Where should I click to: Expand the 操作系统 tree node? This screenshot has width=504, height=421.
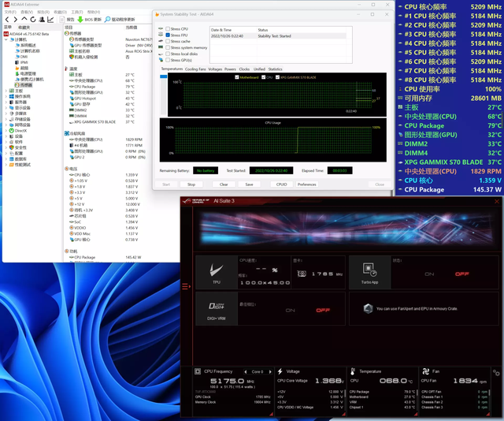(x=6, y=96)
